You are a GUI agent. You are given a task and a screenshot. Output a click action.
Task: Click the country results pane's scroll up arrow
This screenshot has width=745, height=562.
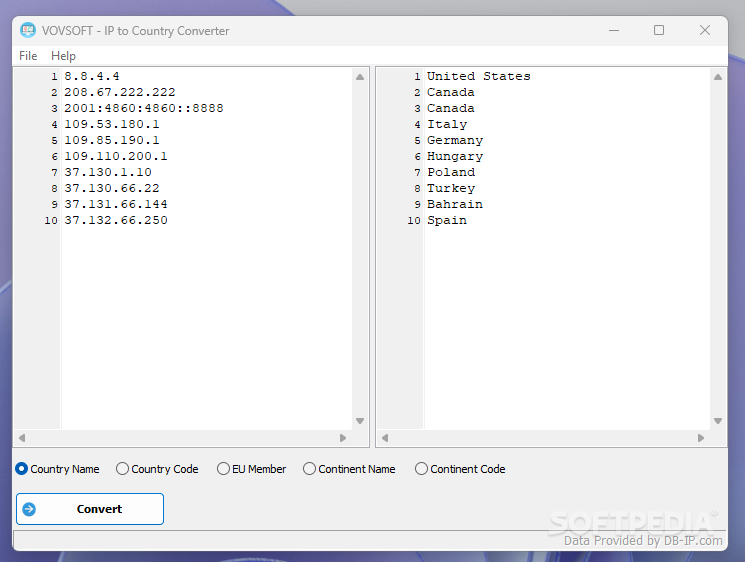pos(718,77)
